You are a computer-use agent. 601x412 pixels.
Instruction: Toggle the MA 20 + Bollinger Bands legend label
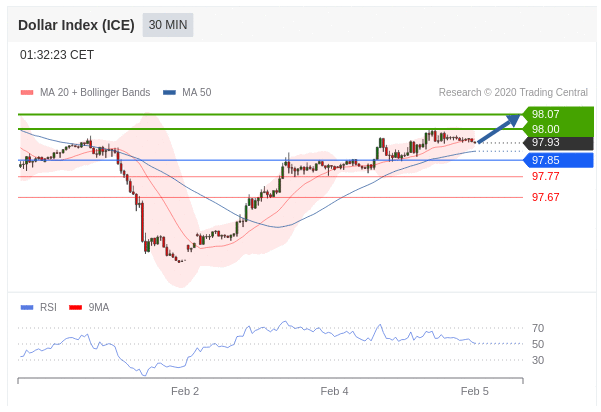(x=95, y=93)
